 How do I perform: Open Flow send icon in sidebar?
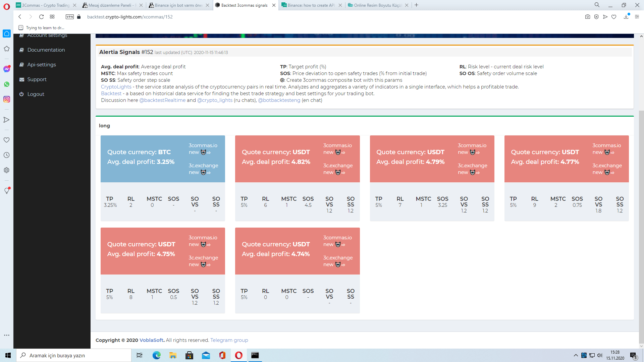(x=6, y=120)
